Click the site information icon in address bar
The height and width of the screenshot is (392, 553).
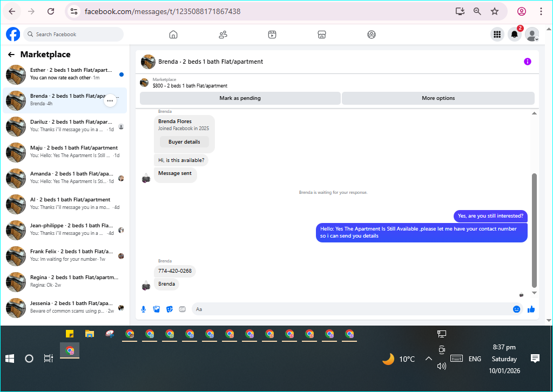click(x=73, y=11)
